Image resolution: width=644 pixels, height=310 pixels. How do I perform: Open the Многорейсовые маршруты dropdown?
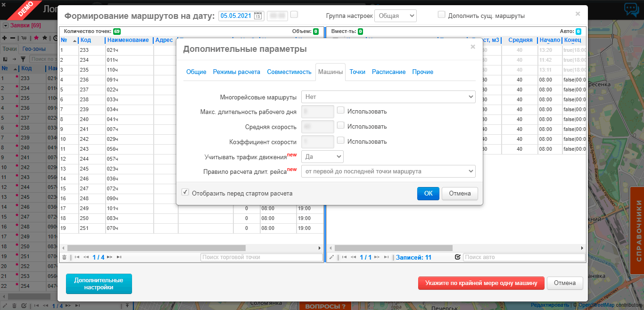coord(388,97)
